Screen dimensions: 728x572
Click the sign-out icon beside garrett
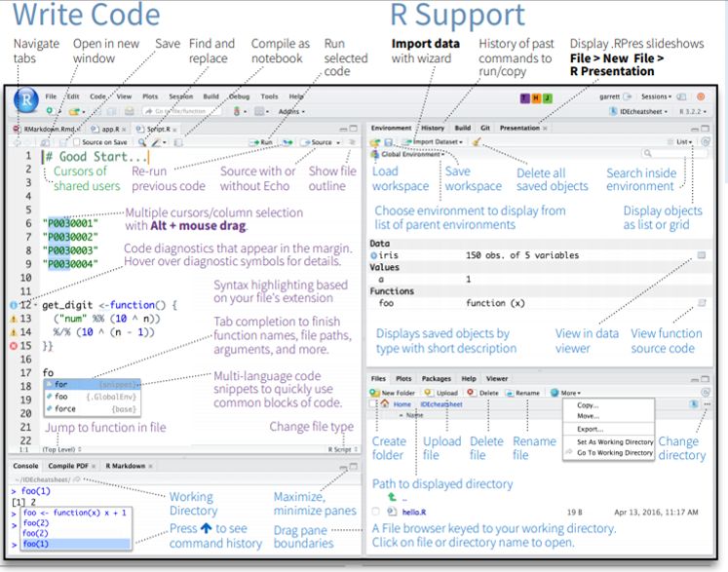628,96
